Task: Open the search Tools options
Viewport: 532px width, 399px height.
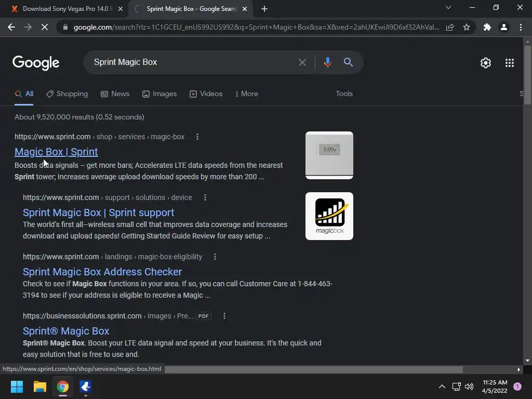Action: [x=344, y=94]
